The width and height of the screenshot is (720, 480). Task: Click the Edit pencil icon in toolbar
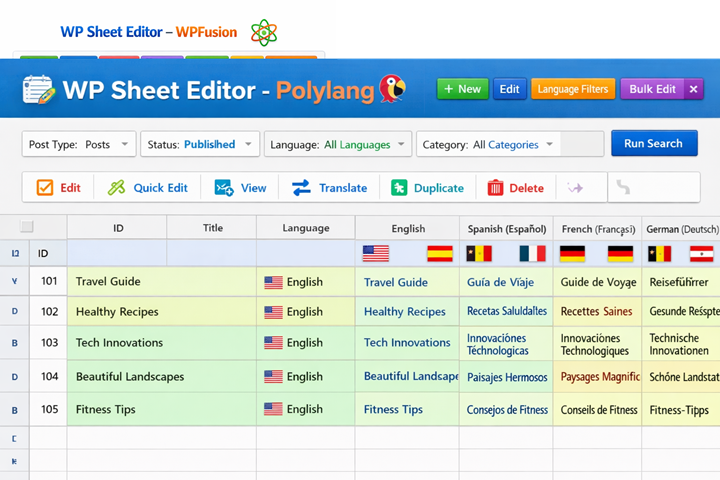coord(45,188)
